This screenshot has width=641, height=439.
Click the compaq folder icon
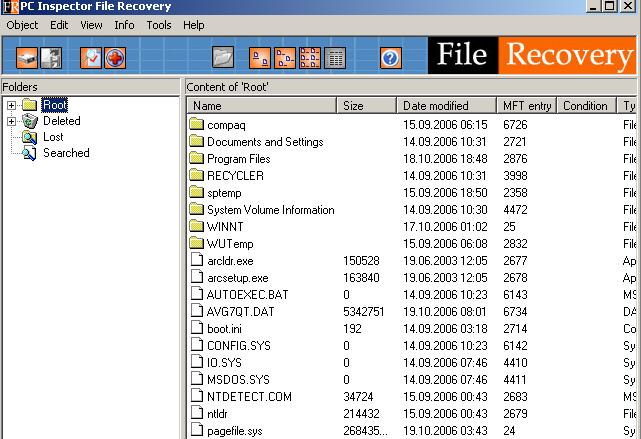coord(197,124)
